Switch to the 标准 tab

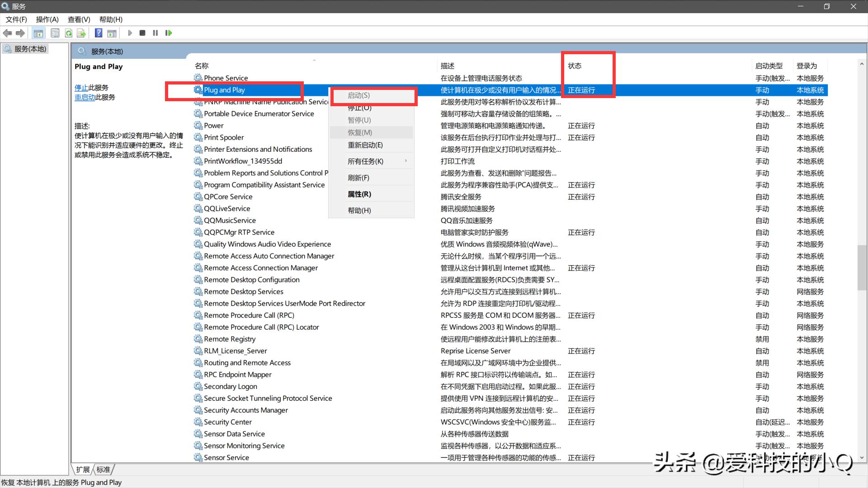104,469
